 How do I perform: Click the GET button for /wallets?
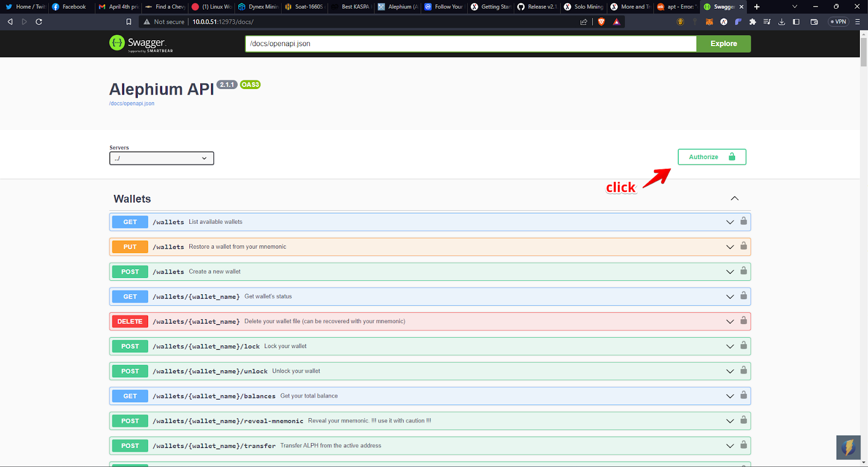(130, 222)
